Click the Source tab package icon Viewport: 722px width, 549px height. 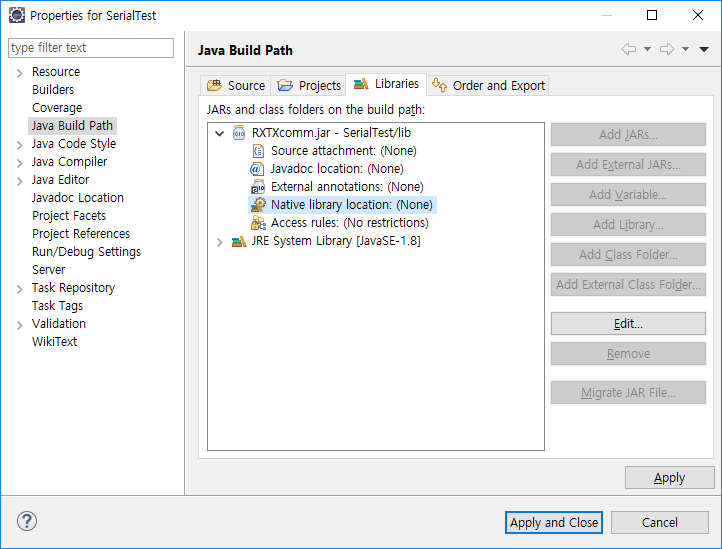pos(214,85)
